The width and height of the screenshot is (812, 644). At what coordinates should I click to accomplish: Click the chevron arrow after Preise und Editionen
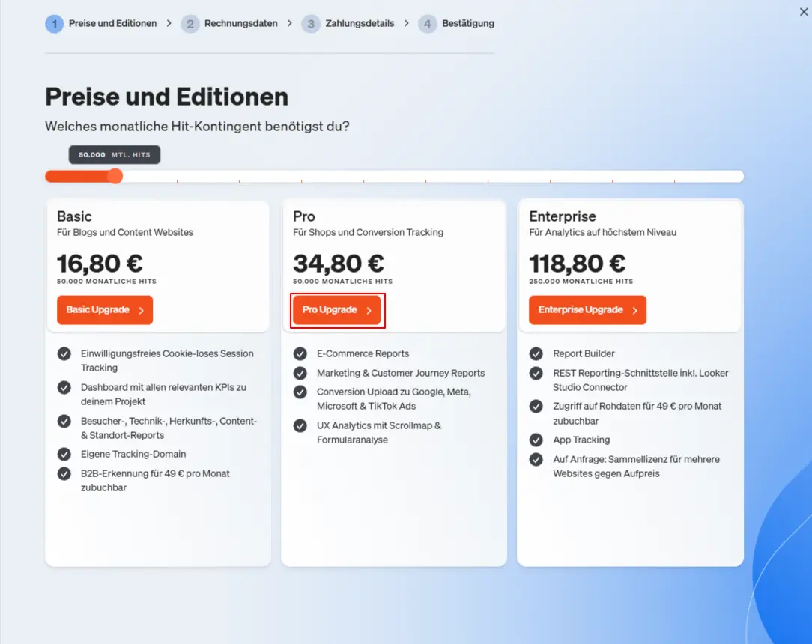tap(169, 24)
